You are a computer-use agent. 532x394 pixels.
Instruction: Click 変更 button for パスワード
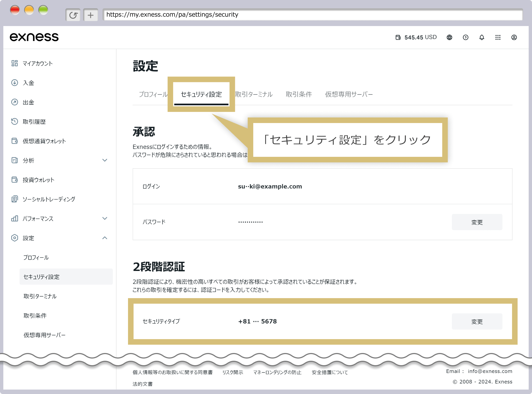477,222
